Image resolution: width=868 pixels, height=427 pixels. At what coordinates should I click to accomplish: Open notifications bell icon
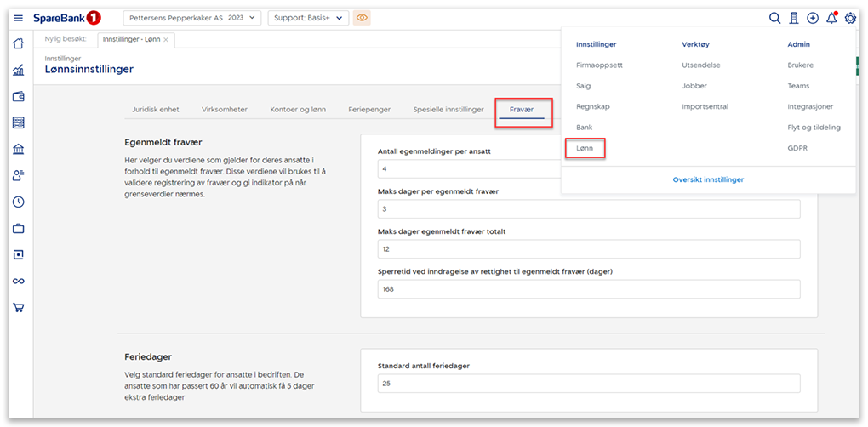point(831,18)
